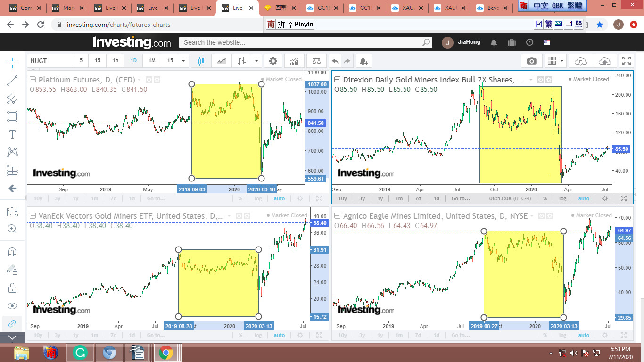Select the trend line drawing tool

pyautogui.click(x=13, y=81)
